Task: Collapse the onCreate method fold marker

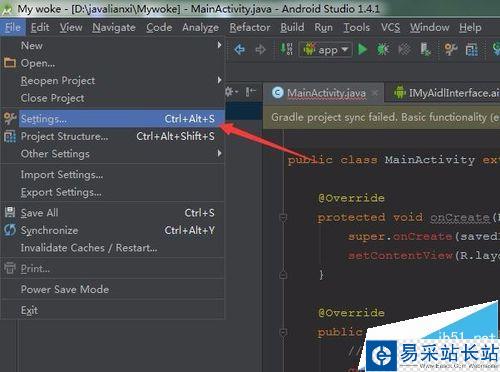Action: 283,218
